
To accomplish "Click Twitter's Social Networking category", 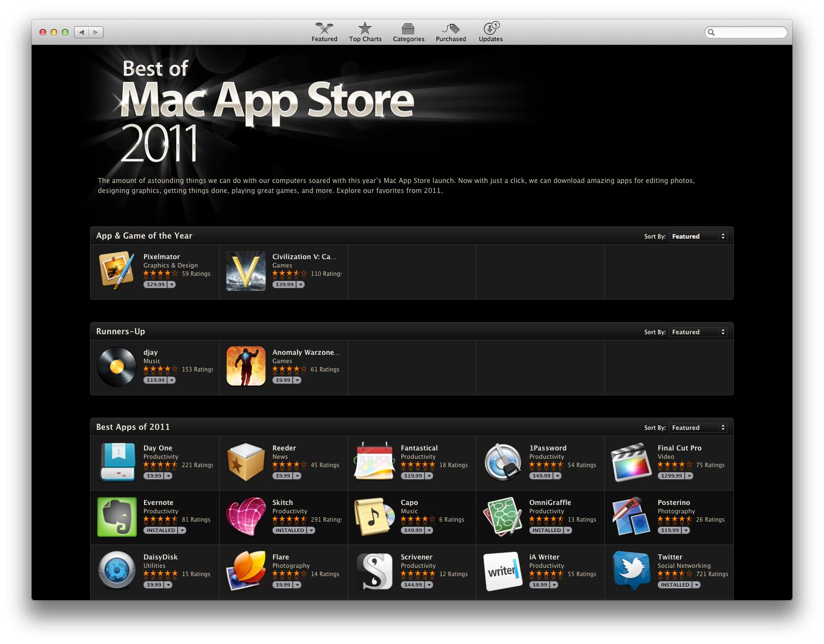I will pyautogui.click(x=684, y=566).
